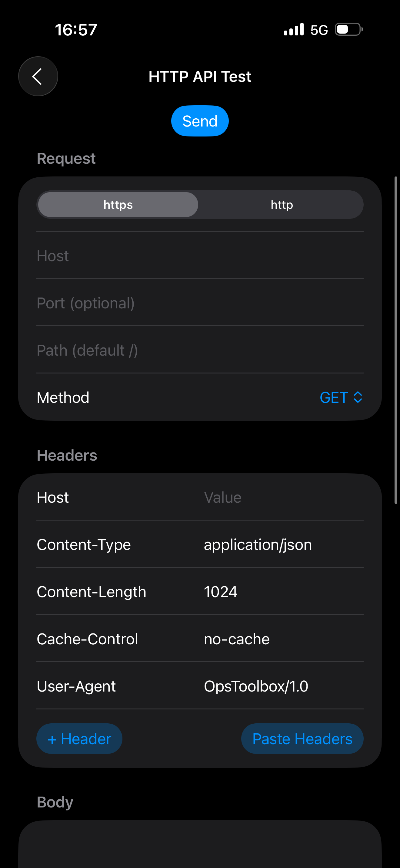
Task: Tap the 5G network indicator
Action: pos(319,30)
